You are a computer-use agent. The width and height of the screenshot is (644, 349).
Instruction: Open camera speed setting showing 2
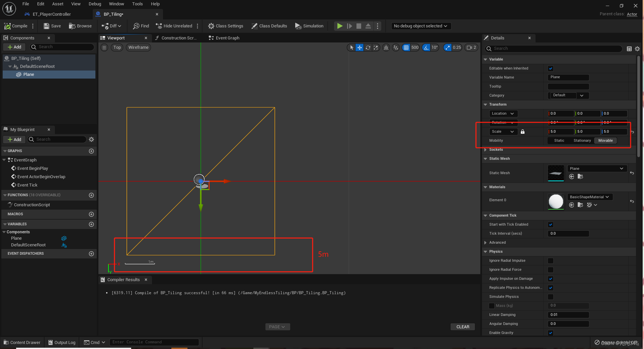(x=471, y=47)
